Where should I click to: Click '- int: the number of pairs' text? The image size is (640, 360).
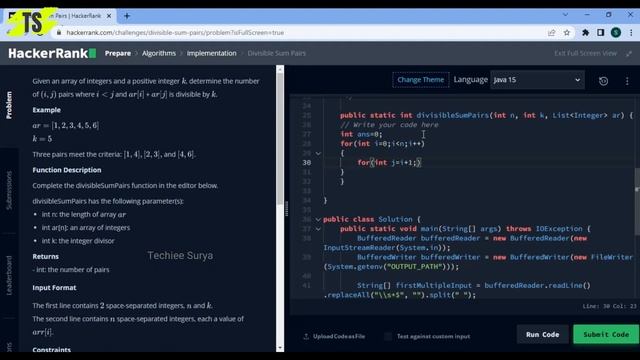click(71, 270)
